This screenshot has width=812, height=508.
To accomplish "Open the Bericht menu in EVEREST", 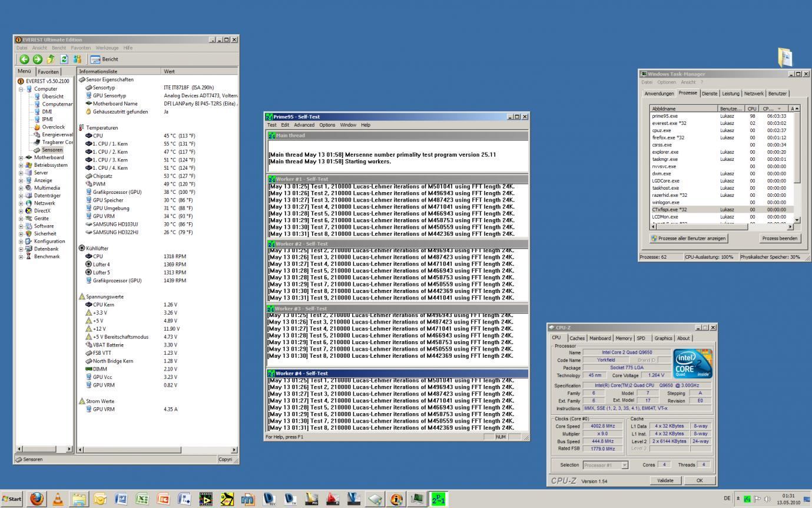I will point(59,48).
